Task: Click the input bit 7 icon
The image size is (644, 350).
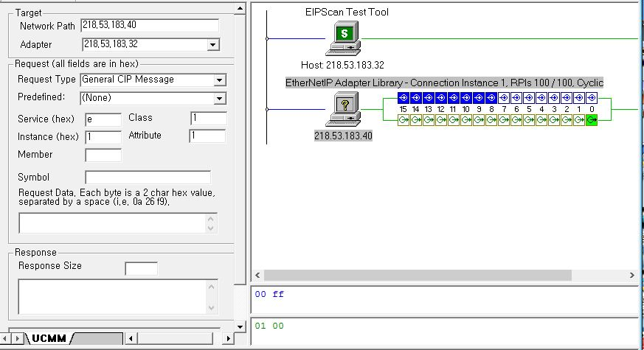Action: (504, 98)
